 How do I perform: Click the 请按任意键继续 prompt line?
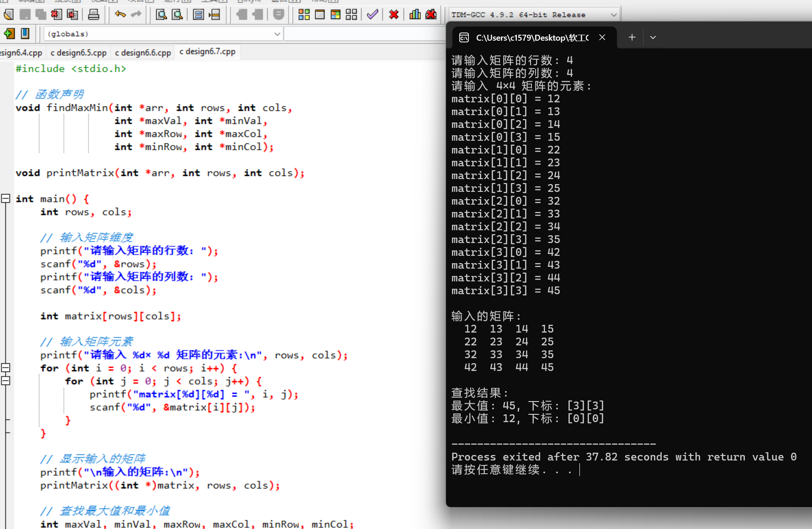coord(512,470)
